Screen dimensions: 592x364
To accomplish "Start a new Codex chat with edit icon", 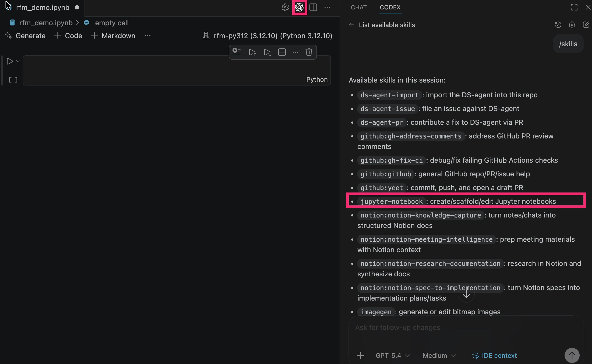I will coord(586,25).
